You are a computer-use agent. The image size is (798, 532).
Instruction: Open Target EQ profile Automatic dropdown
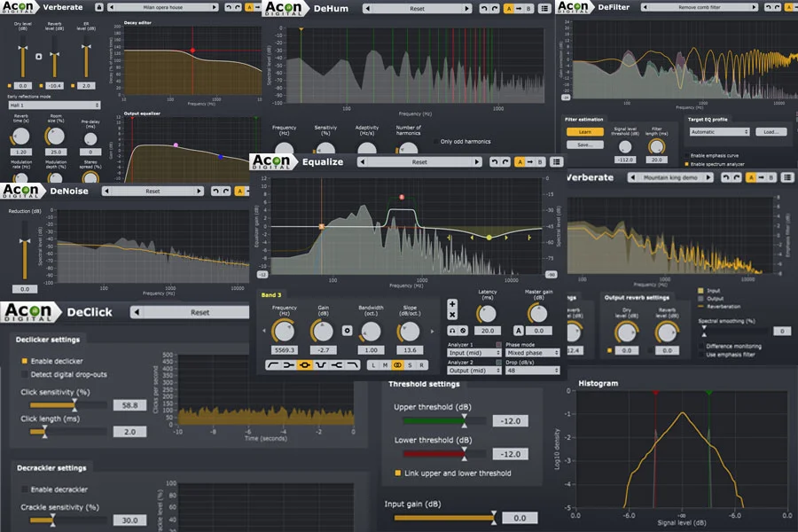[x=720, y=132]
